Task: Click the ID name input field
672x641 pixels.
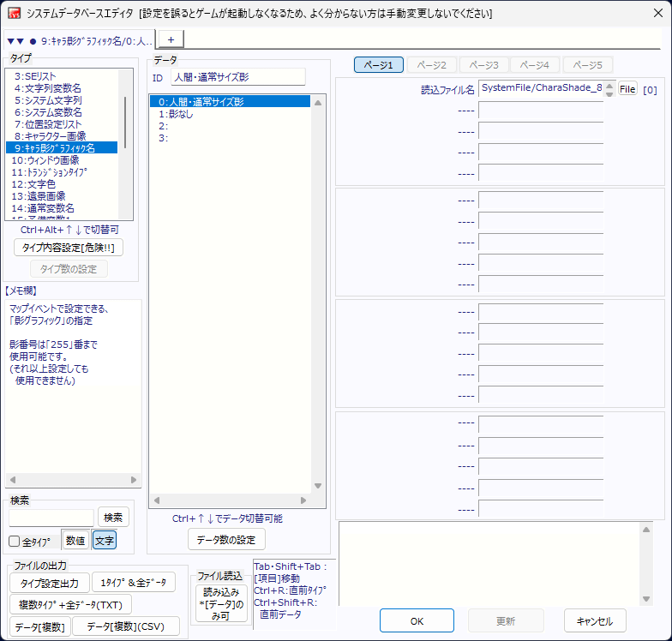Action: (x=237, y=77)
